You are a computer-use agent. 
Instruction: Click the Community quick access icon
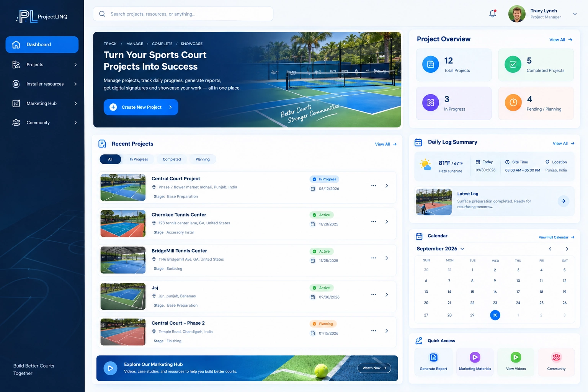coord(556,358)
